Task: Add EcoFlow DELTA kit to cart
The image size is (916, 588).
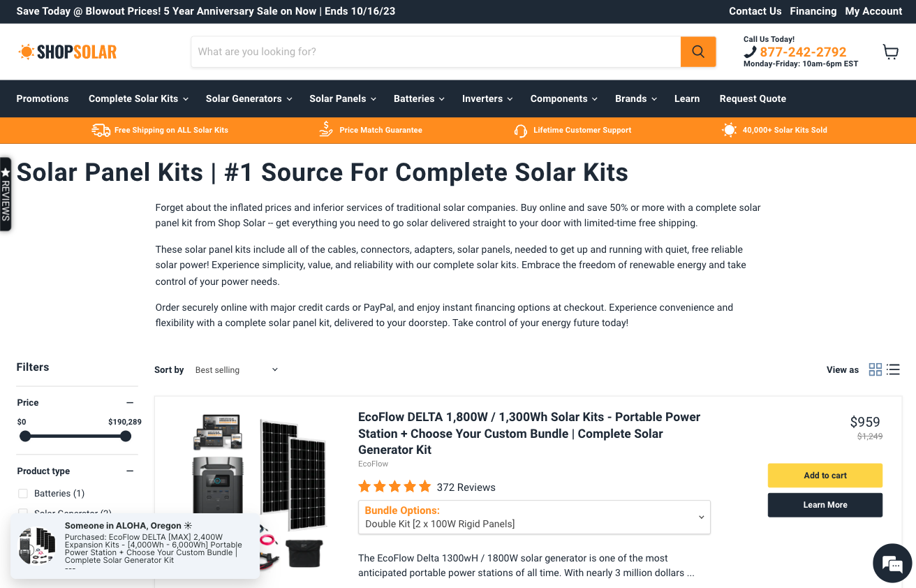Action: [825, 476]
